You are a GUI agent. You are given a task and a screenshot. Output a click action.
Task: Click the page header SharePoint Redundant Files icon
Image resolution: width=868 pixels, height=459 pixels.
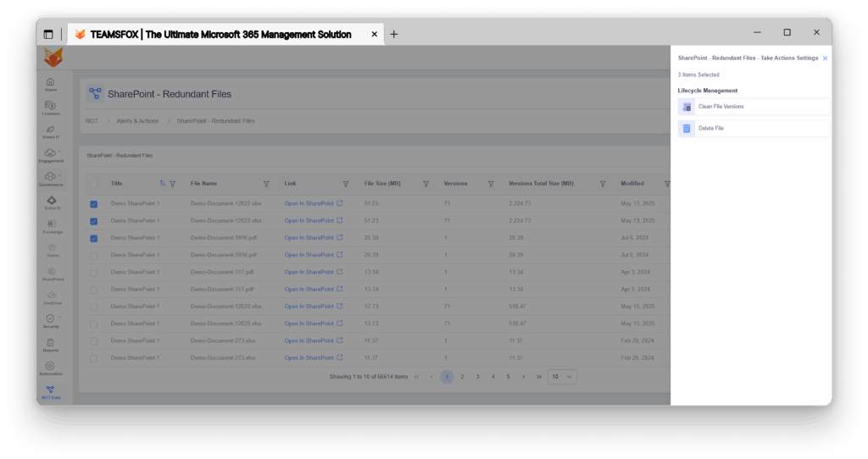(x=95, y=93)
